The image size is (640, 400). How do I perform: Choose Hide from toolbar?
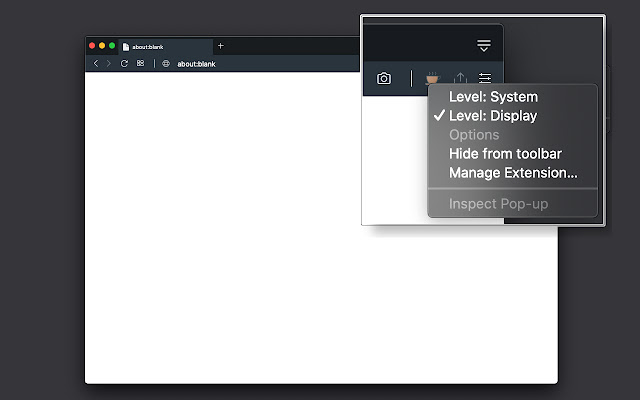click(513, 154)
